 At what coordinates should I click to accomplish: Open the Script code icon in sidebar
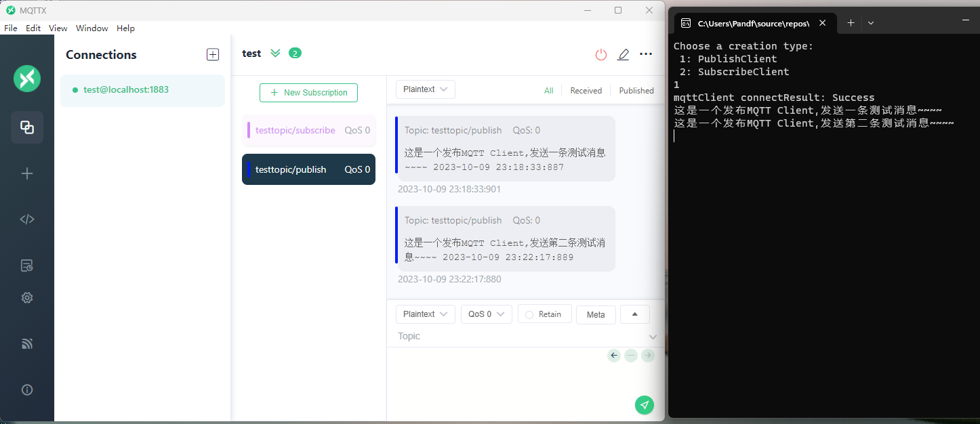(27, 219)
